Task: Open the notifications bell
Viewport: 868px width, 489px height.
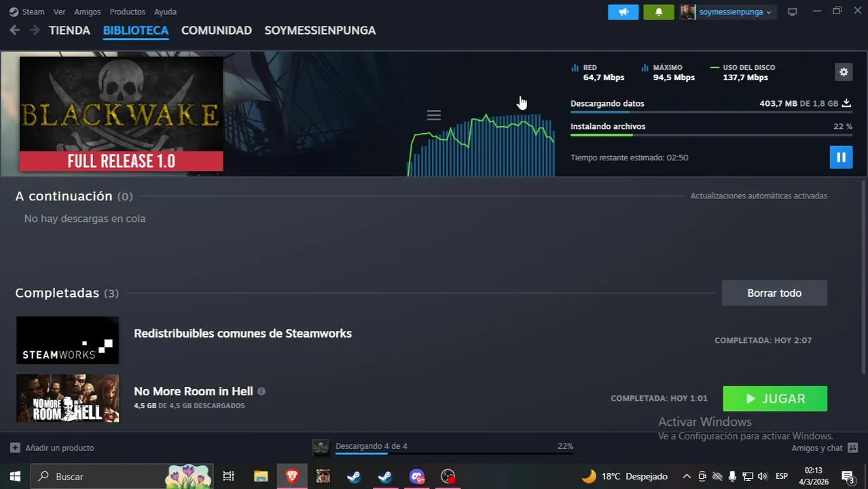Action: click(x=658, y=12)
